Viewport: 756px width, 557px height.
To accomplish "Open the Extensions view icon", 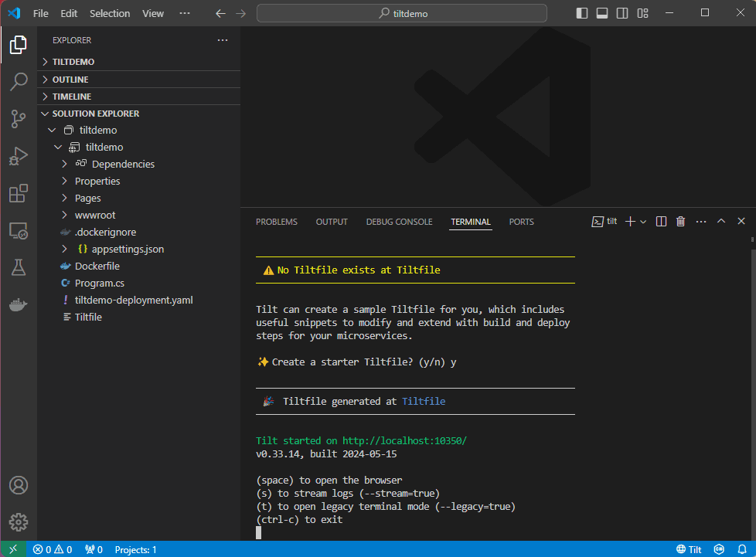I will pos(19,193).
